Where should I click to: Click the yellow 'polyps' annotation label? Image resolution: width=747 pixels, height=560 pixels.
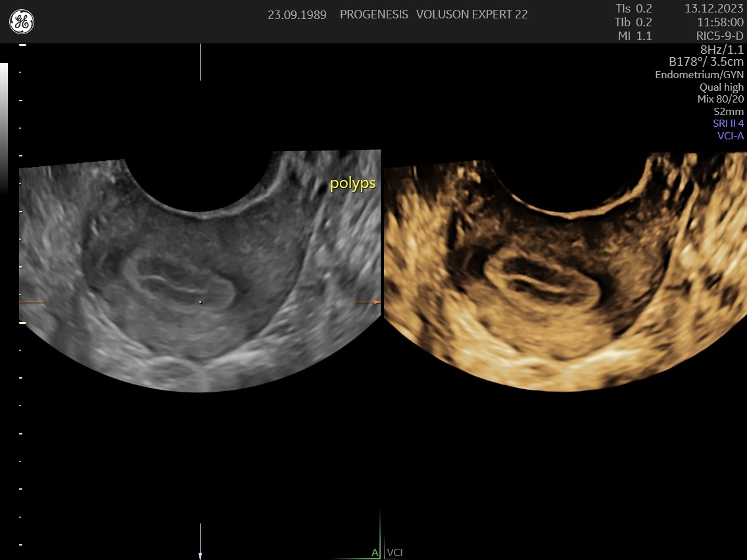[x=352, y=183]
